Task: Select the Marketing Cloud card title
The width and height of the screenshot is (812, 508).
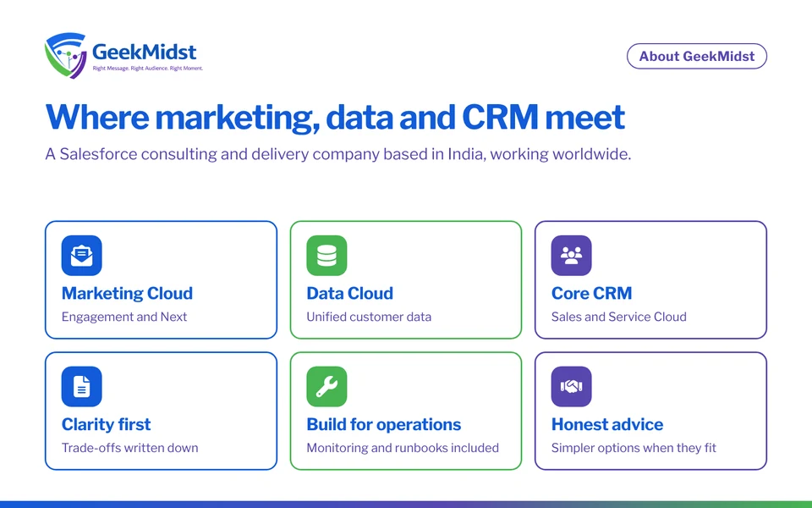Action: [127, 294]
